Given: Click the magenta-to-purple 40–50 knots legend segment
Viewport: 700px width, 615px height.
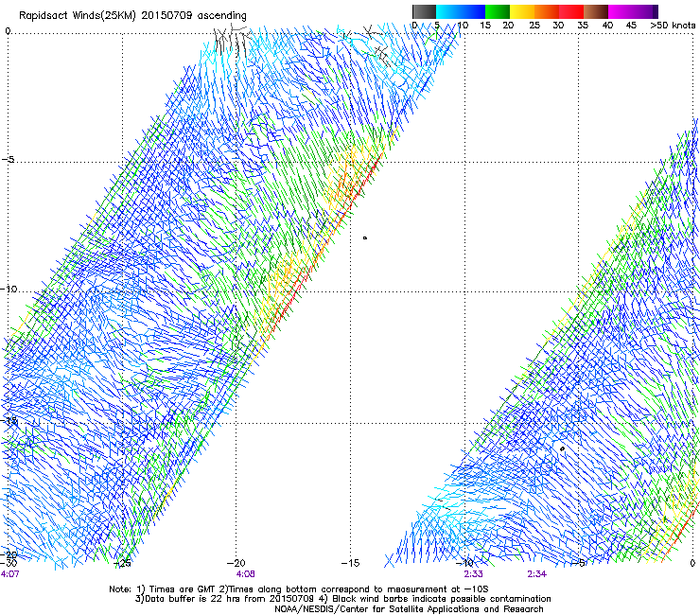Looking at the screenshot, I should [630, 11].
